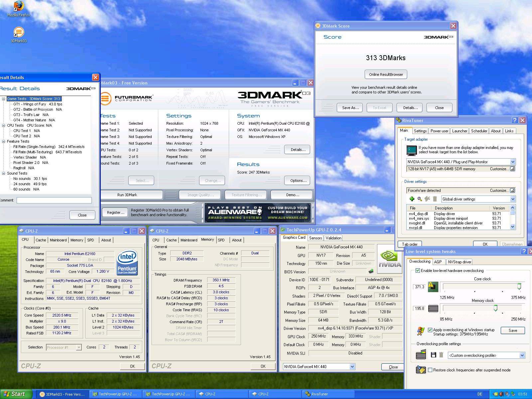The image size is (532, 399).
Task: Open the Mozilla Firefox desktop shortcut
Action: pos(19,9)
